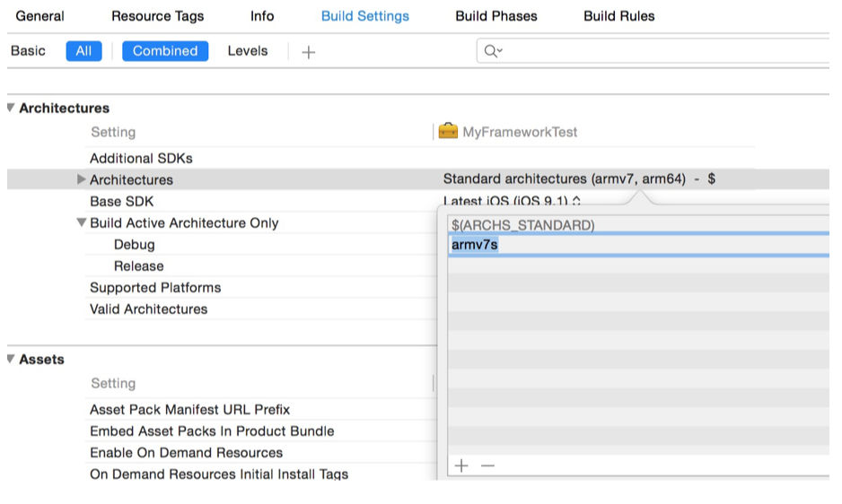Image resolution: width=842 pixels, height=504 pixels.
Task: Click the MyFrameworkTest briefcase target icon
Action: 447,132
